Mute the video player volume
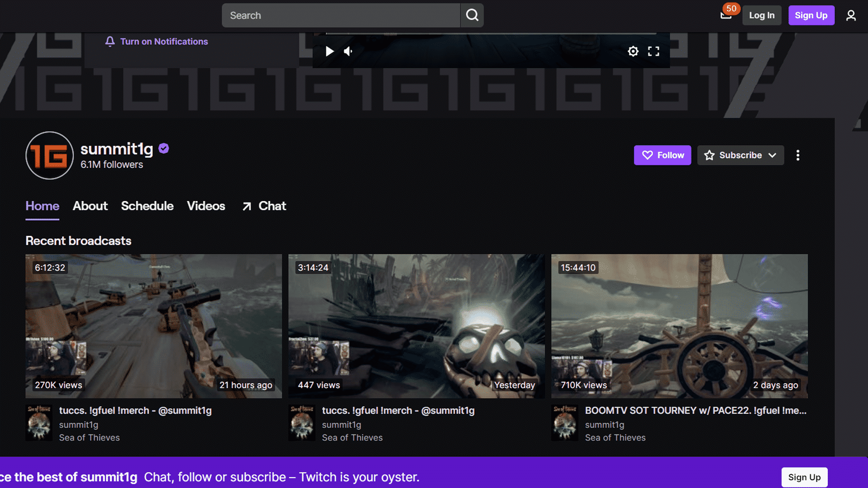This screenshot has width=868, height=488. [x=348, y=51]
